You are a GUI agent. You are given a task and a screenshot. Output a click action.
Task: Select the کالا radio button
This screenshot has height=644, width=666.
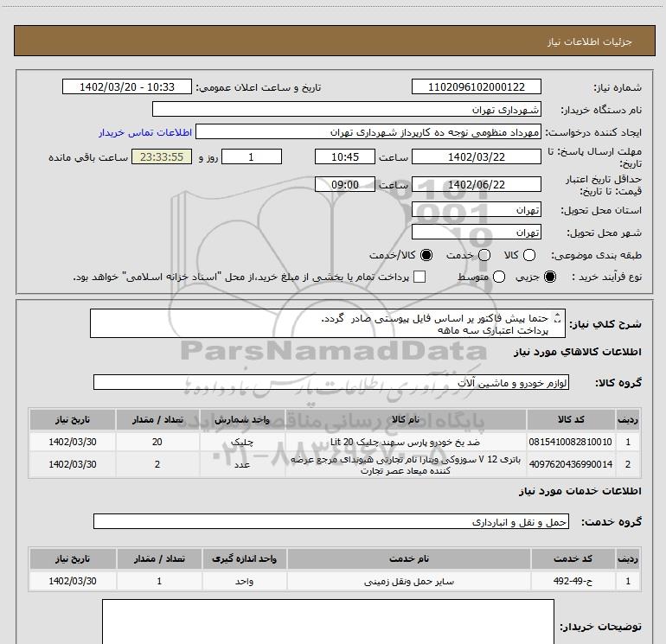529,255
